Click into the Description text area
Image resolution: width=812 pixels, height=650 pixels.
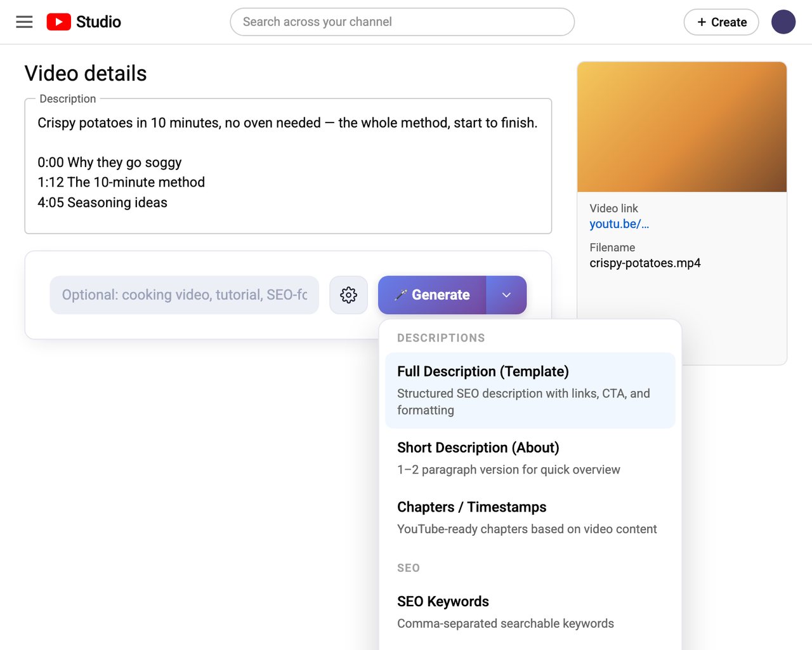coord(288,166)
